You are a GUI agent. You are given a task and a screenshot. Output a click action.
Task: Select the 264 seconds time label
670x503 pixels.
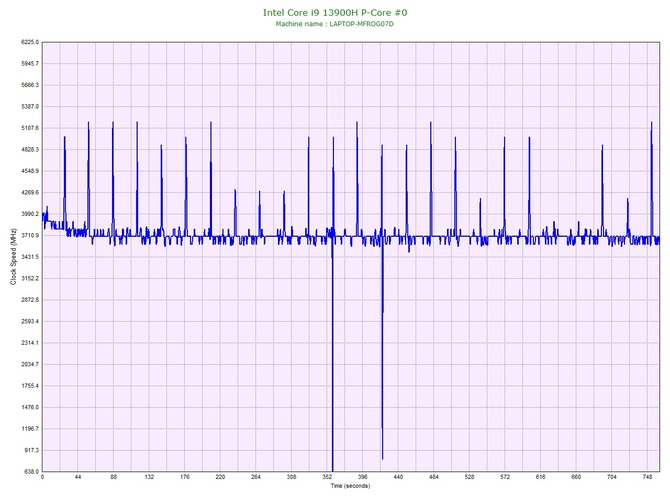[256, 477]
